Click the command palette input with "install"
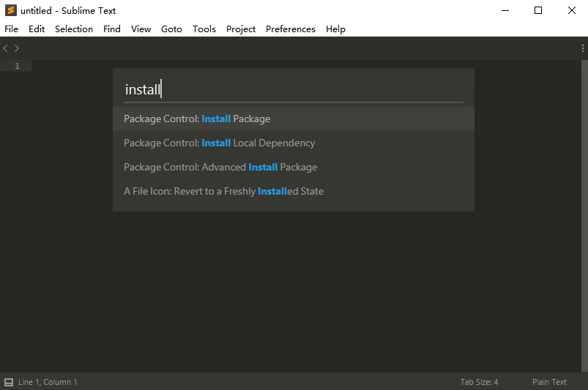Viewport: 588px width, 390px height. [294, 90]
